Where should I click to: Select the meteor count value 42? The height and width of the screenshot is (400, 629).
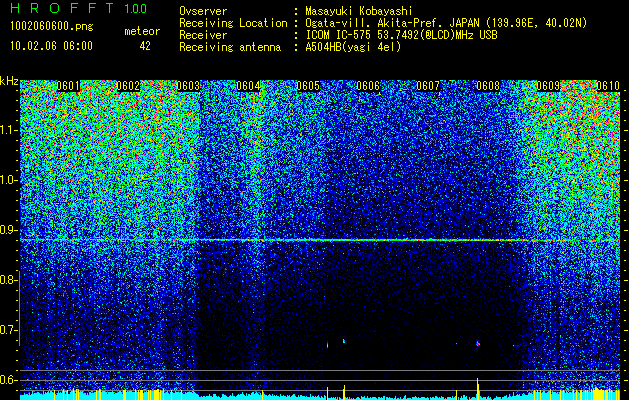(x=145, y=46)
